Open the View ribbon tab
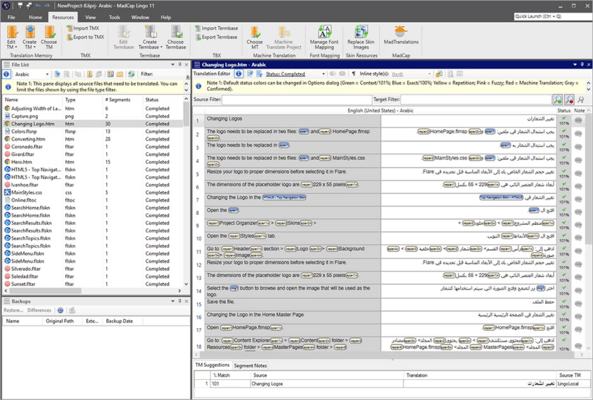Image resolution: width=593 pixels, height=400 pixels. tap(90, 17)
